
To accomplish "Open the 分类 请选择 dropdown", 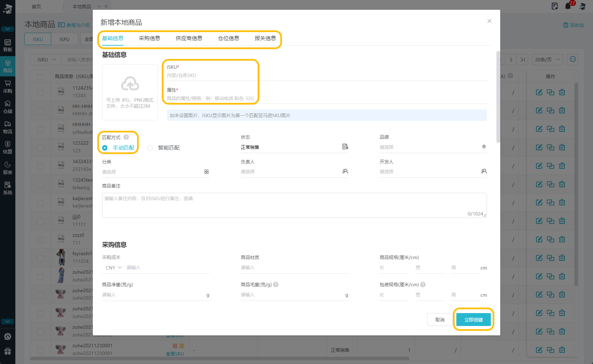I will tap(155, 172).
